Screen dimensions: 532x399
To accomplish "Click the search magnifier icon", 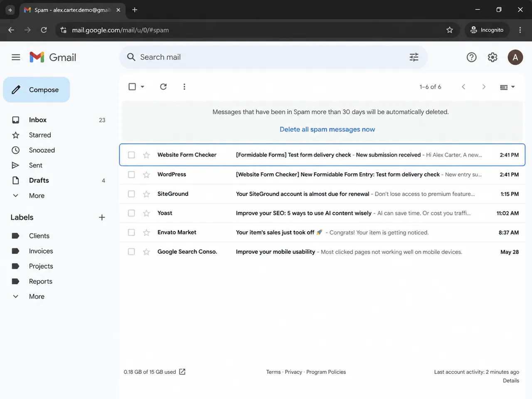I will (131, 57).
